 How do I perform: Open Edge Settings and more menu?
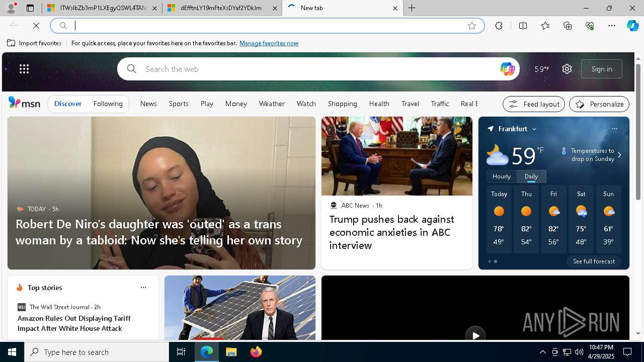[612, 26]
